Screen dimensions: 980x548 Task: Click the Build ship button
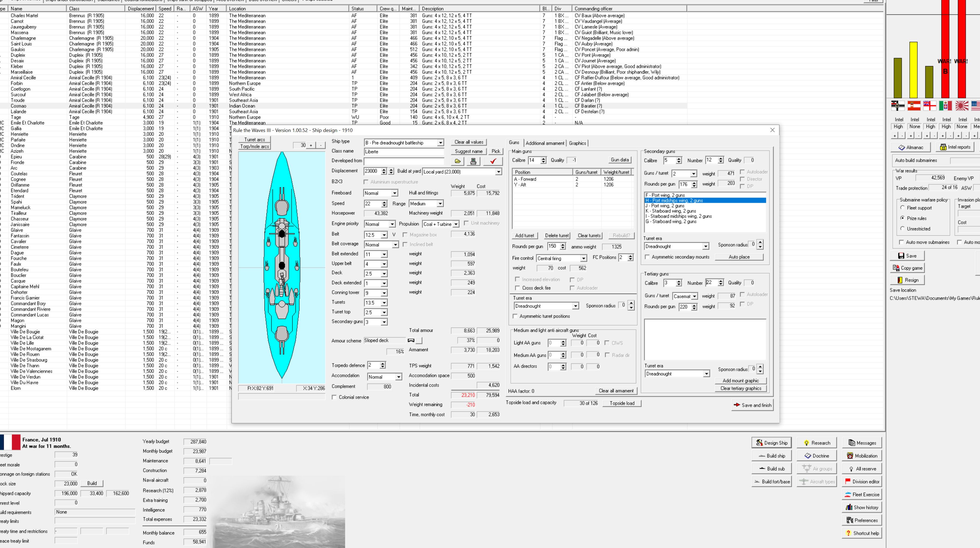tap(771, 456)
